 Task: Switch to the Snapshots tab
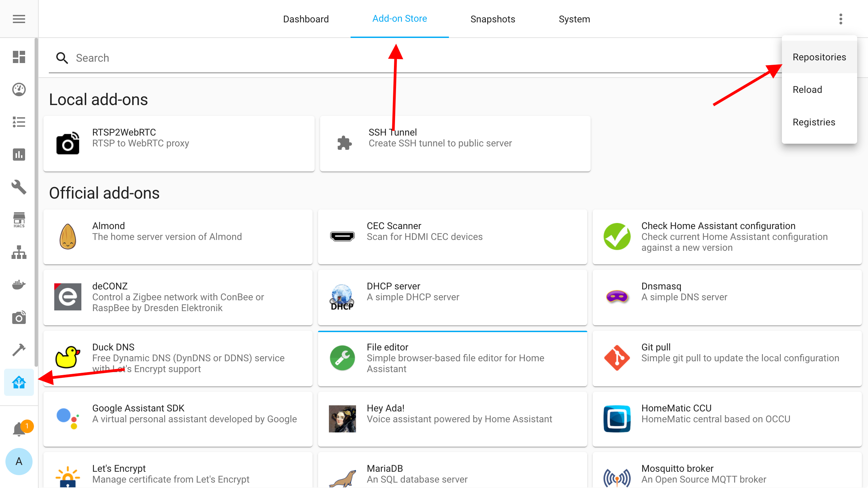[493, 19]
